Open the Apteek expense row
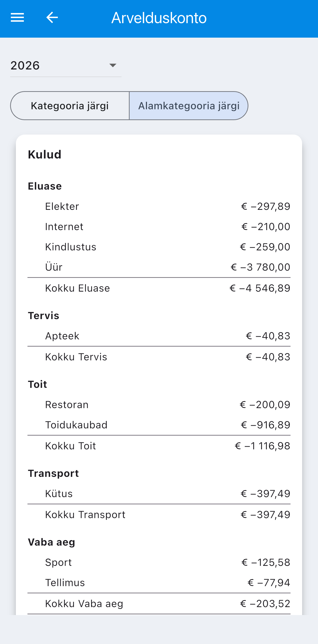 coord(159,336)
